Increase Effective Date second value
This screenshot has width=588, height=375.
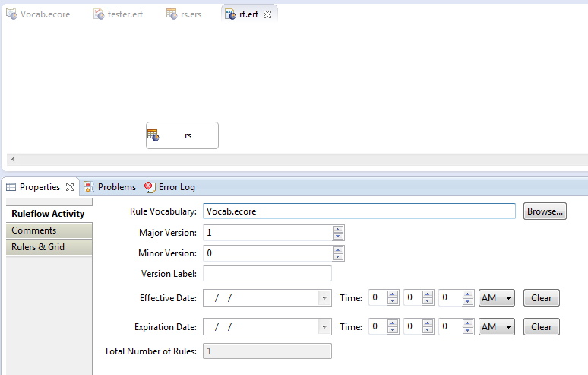tap(468, 294)
